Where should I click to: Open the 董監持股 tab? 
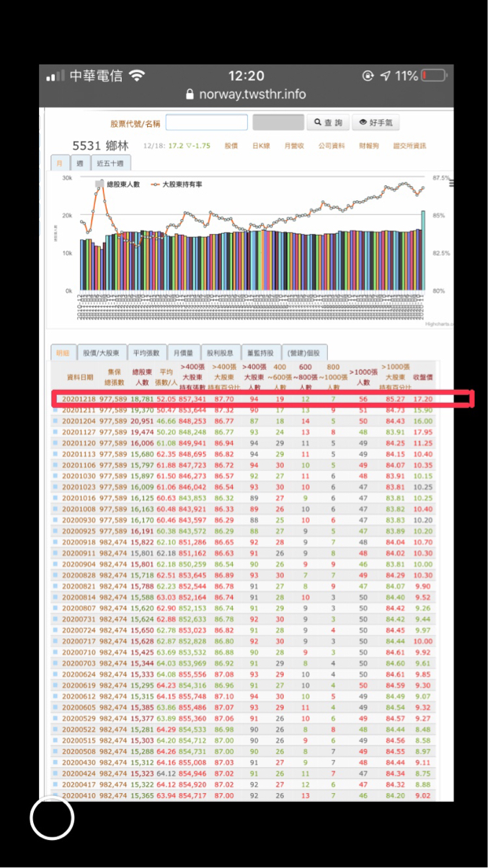click(x=260, y=353)
